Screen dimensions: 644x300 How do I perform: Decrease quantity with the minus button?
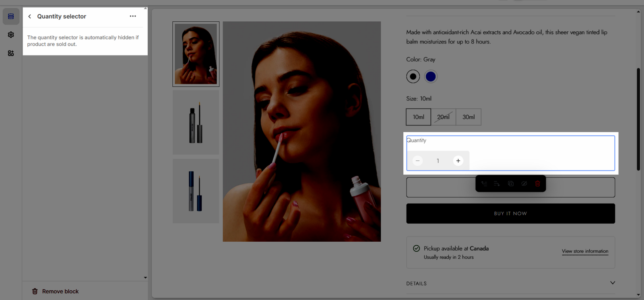coord(418,161)
